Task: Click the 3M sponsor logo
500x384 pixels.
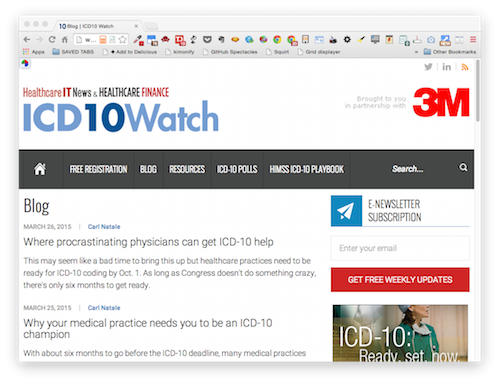Action: click(441, 102)
